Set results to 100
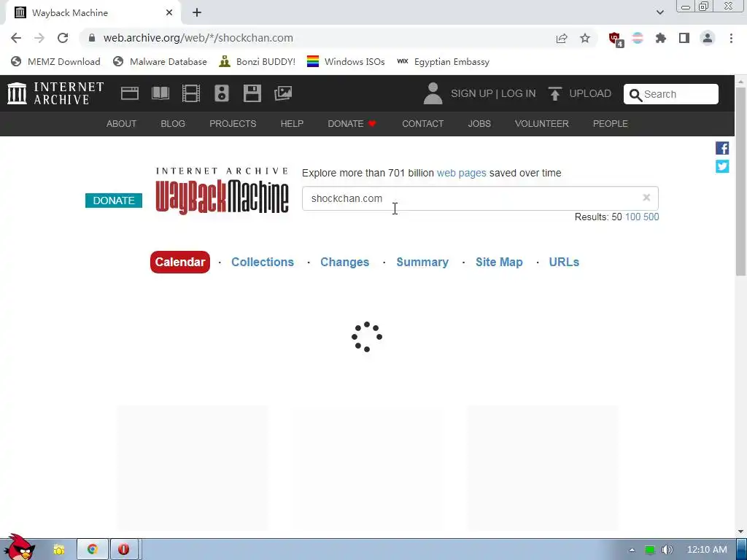 pos(632,217)
